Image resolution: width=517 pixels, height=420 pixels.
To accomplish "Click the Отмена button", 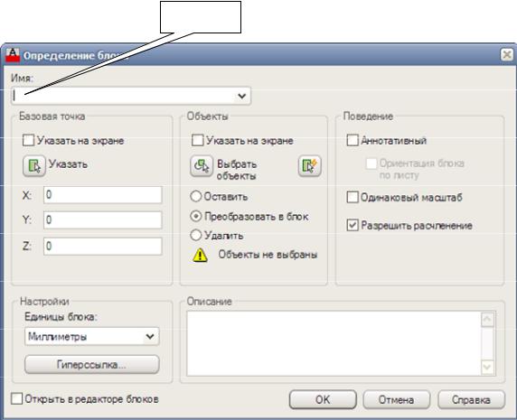I will click(x=396, y=399).
